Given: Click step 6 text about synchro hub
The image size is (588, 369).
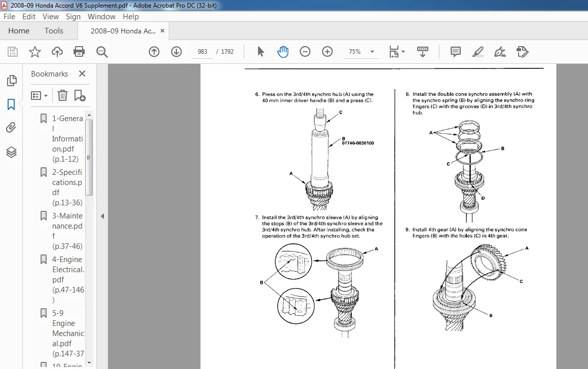Looking at the screenshot, I should (318, 97).
